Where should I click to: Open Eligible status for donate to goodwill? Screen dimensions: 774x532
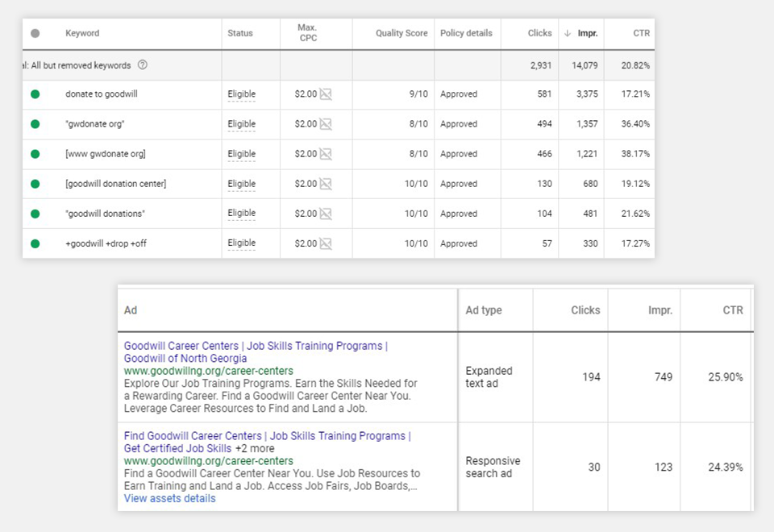click(x=241, y=94)
